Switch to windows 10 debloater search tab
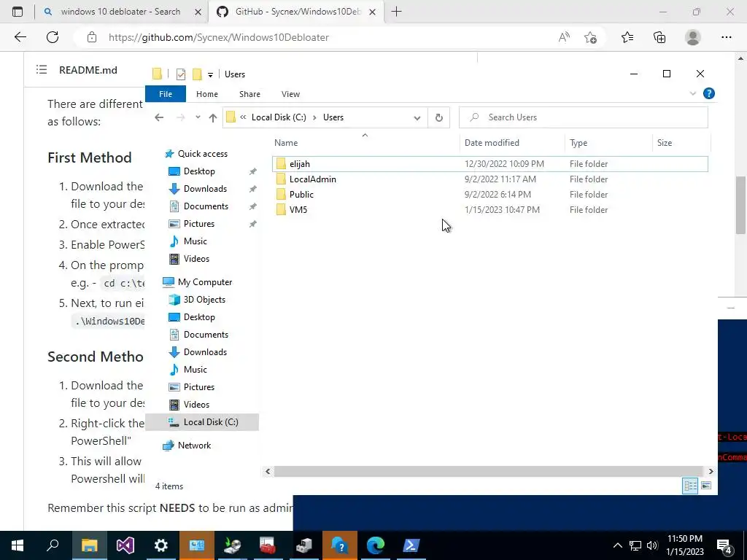This screenshot has height=560, width=747. pos(121,12)
